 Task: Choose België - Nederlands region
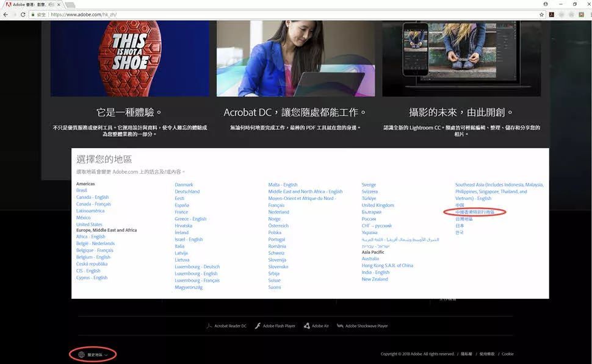tap(96, 243)
